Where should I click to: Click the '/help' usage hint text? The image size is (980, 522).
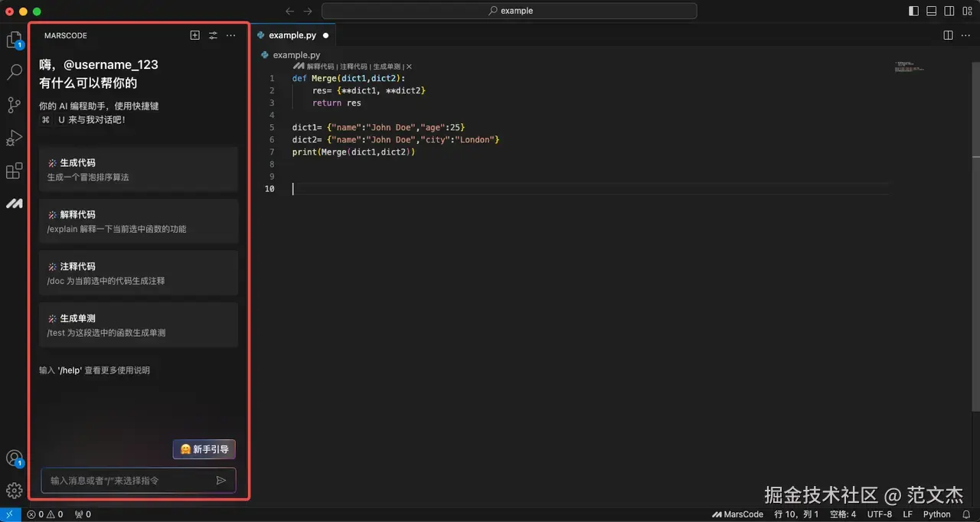point(70,370)
